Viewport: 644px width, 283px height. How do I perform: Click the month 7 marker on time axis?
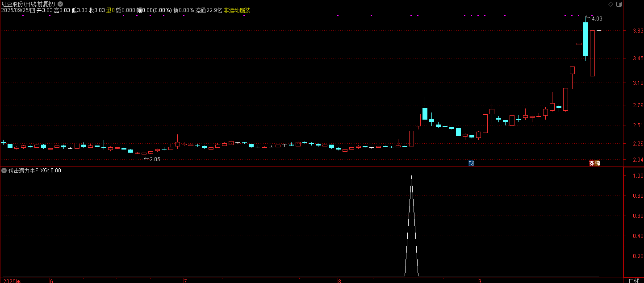click(185, 281)
